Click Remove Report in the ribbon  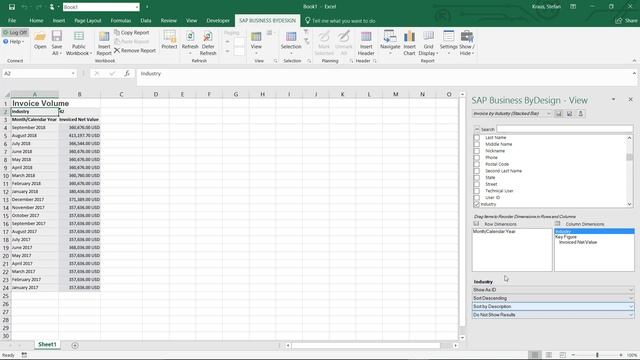[x=135, y=50]
